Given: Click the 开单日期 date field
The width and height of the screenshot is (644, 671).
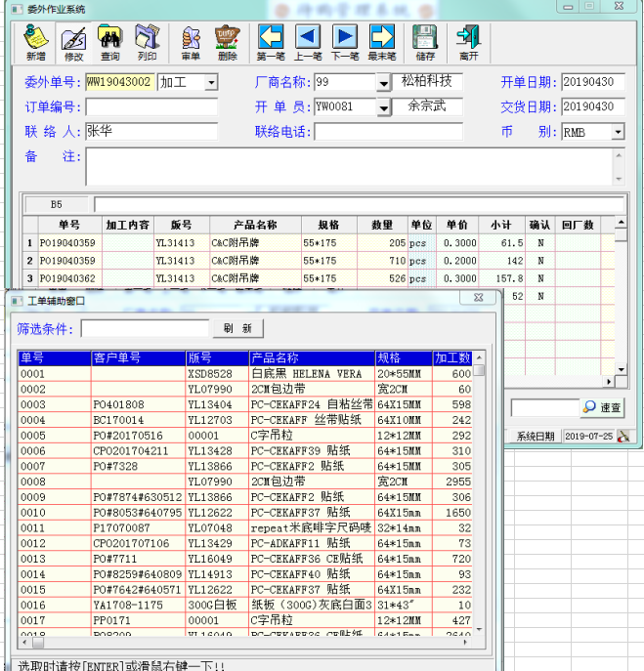Looking at the screenshot, I should [593, 82].
